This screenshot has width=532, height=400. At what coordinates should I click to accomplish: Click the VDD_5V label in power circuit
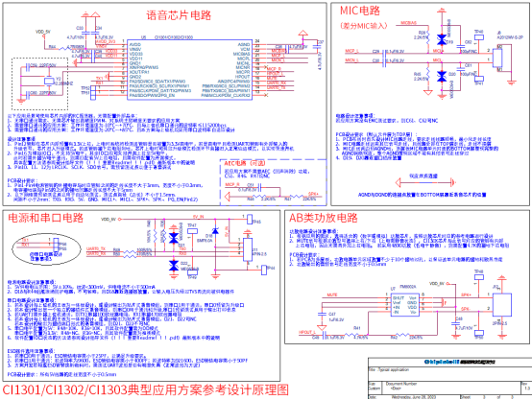tap(109, 220)
